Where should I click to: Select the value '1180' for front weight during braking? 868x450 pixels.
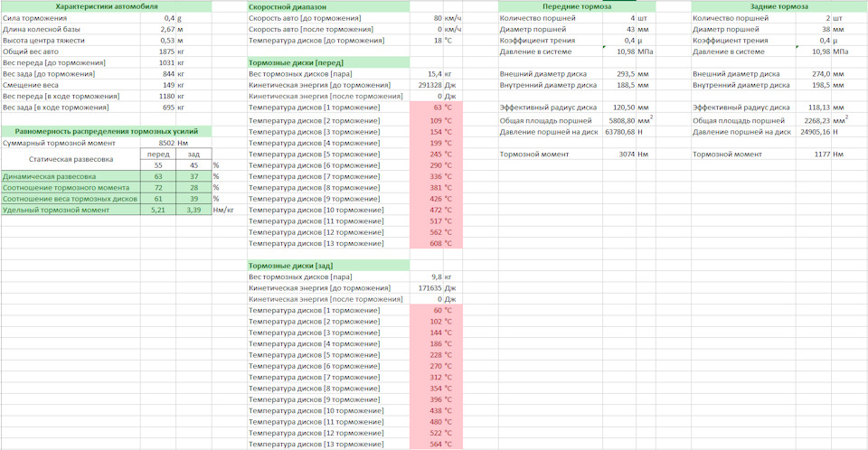coord(157,96)
